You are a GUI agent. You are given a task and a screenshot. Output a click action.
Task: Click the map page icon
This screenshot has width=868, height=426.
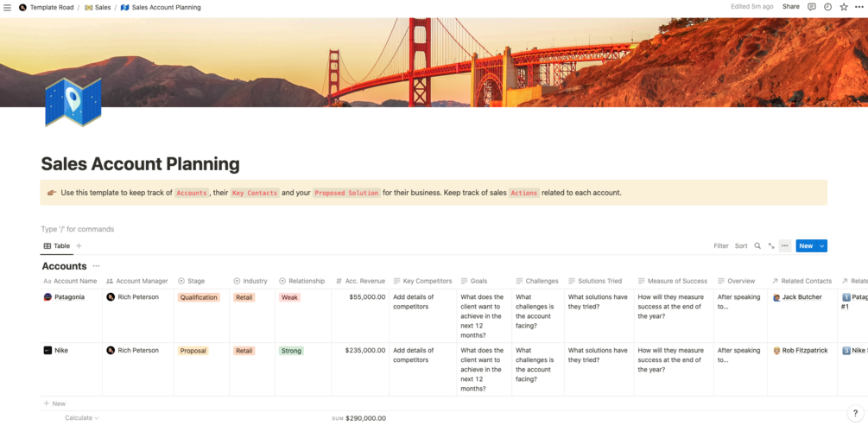73,102
